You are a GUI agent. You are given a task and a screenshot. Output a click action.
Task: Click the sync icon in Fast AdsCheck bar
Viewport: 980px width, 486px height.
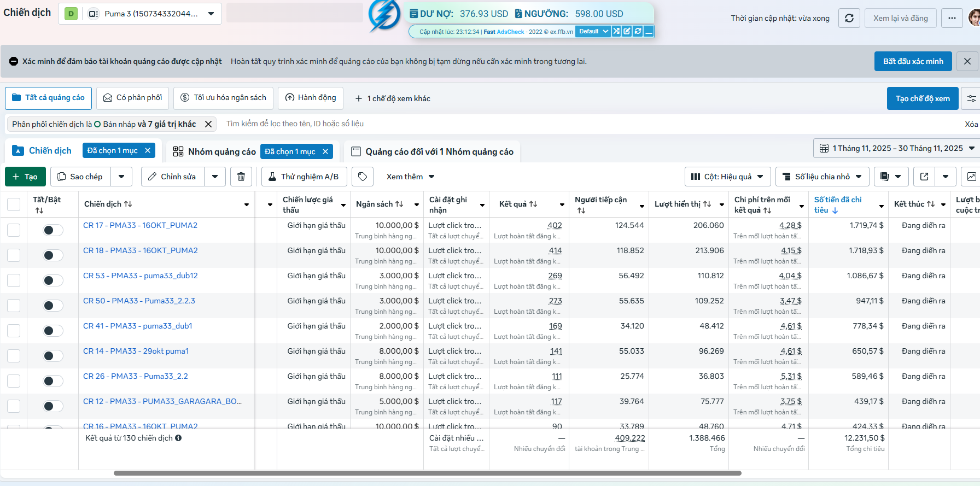coord(638,31)
